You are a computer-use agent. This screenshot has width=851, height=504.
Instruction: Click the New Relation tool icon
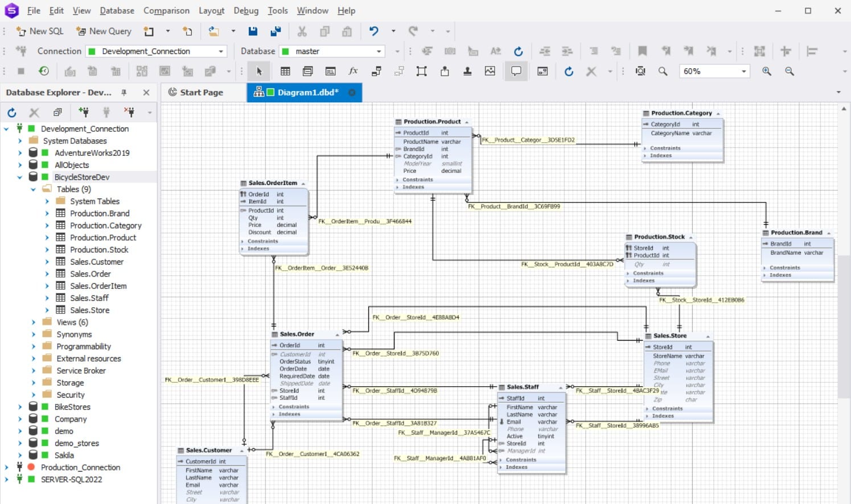coord(376,71)
